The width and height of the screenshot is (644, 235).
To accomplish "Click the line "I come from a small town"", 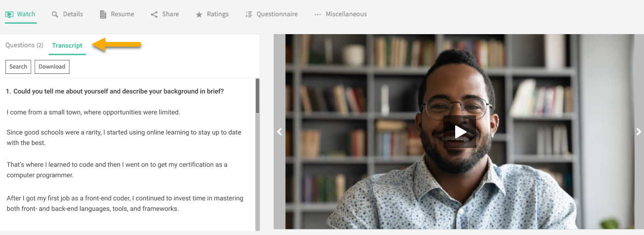I will pos(93,112).
